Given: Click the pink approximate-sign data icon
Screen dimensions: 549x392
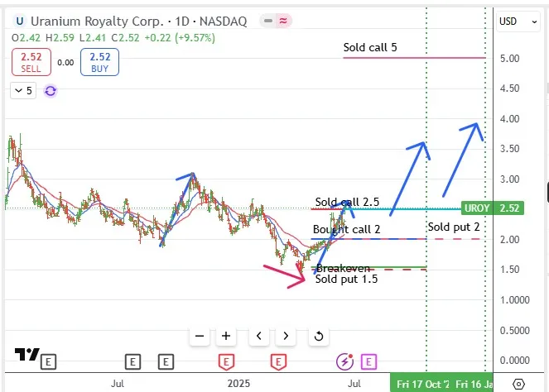Looking at the screenshot, I should (x=283, y=21).
